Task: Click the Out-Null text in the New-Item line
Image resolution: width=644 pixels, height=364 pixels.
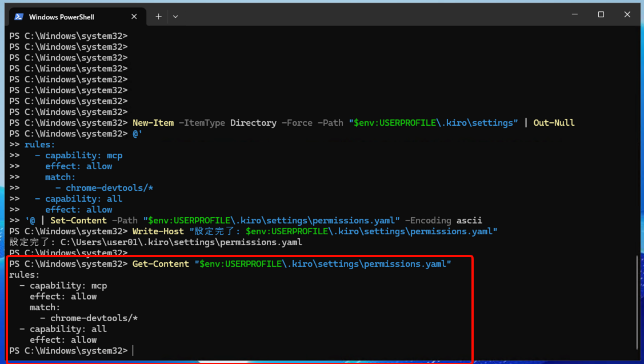Action: click(x=554, y=122)
